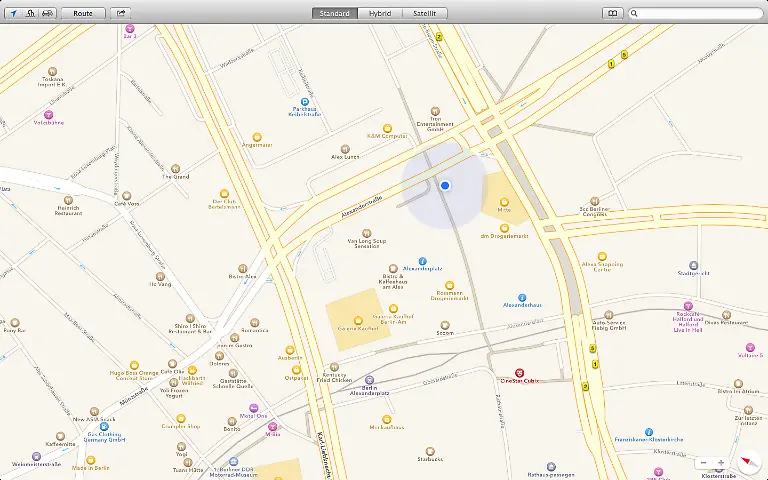This screenshot has height=480, width=768.
Task: Toggle traffic display car icon
Action: coord(48,13)
